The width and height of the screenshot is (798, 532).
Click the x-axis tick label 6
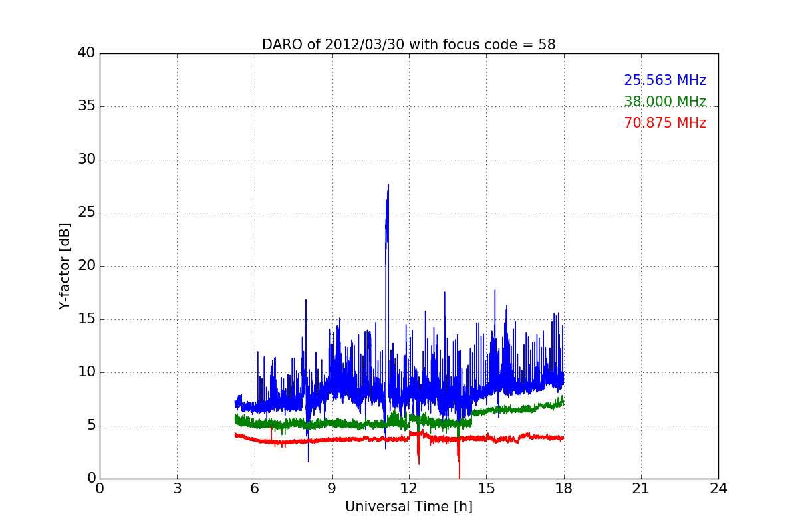coord(254,489)
